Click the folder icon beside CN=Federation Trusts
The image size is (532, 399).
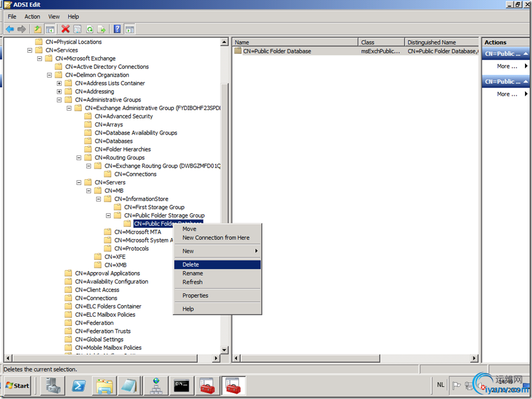pyautogui.click(x=68, y=331)
